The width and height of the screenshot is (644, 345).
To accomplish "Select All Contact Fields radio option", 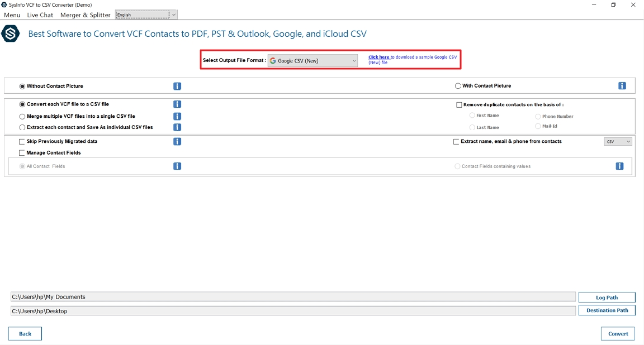I will pos(22,166).
